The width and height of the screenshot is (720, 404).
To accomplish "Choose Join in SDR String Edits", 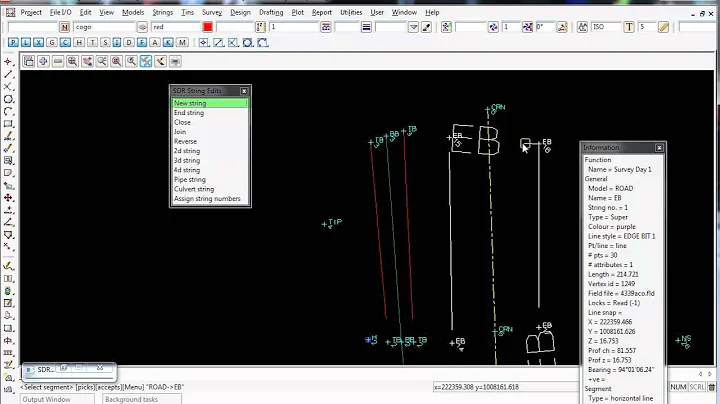I will click(210, 132).
